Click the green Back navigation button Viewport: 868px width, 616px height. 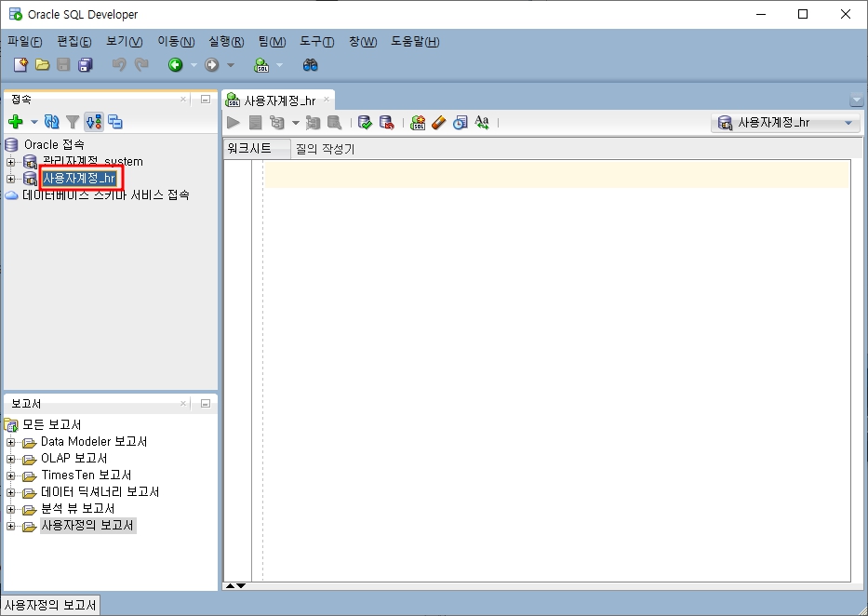(x=176, y=65)
